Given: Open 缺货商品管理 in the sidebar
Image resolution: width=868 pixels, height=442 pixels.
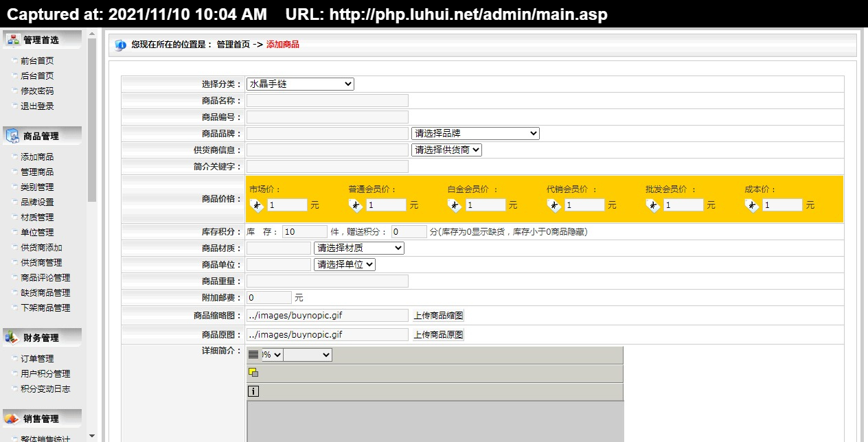Looking at the screenshot, I should point(45,293).
